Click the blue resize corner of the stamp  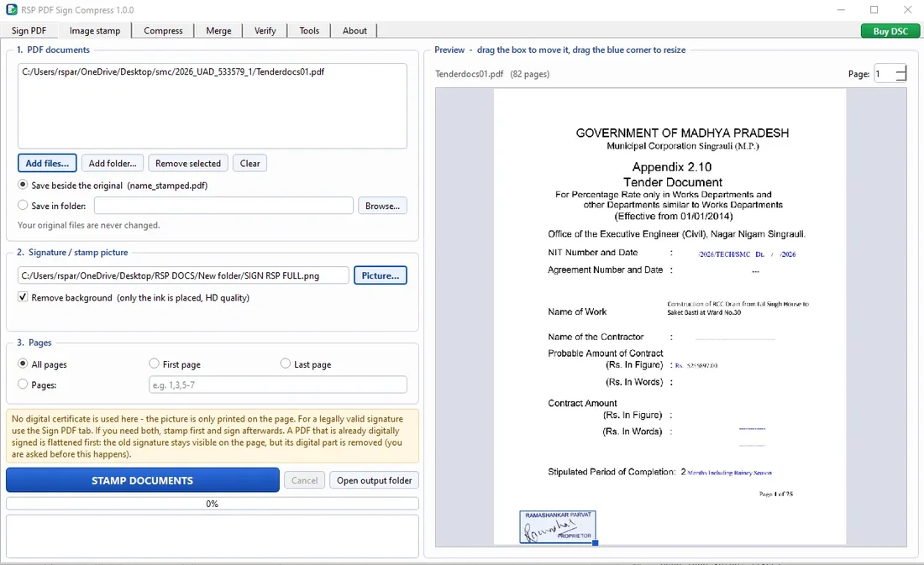(596, 542)
